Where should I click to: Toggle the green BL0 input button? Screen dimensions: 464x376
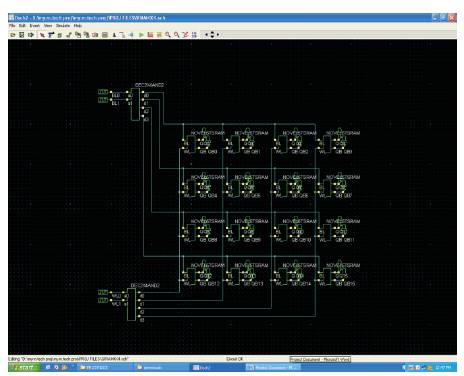[x=103, y=92]
